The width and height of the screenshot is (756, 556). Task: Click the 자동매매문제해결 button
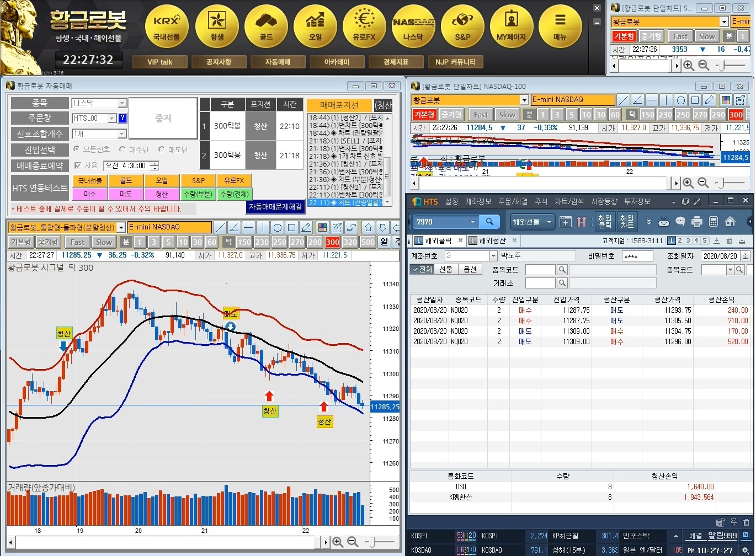coord(275,207)
